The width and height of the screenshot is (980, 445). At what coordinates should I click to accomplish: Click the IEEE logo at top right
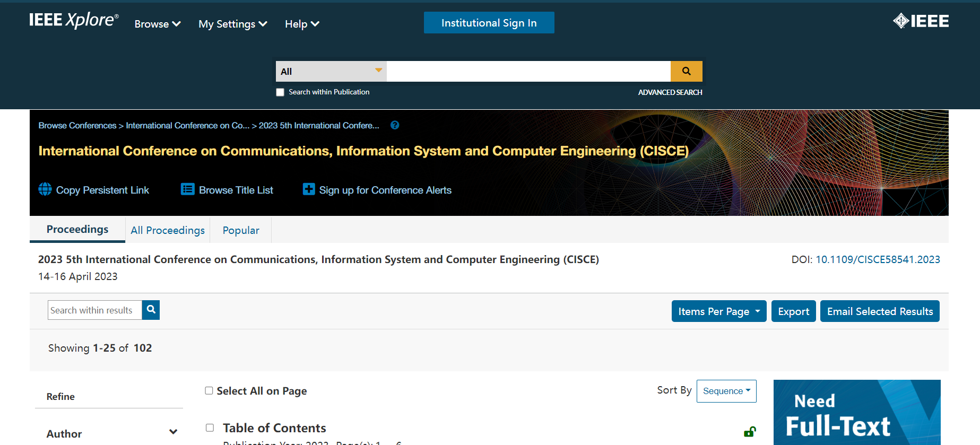[921, 21]
